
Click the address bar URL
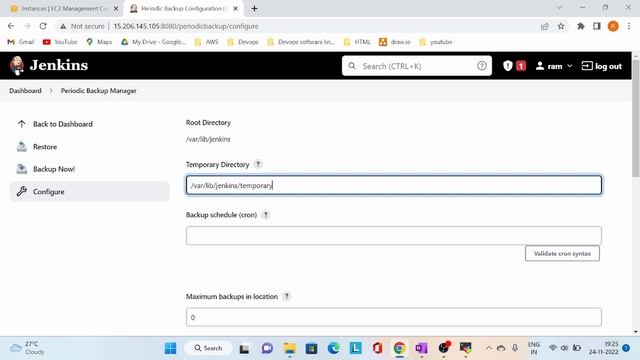pyautogui.click(x=186, y=26)
